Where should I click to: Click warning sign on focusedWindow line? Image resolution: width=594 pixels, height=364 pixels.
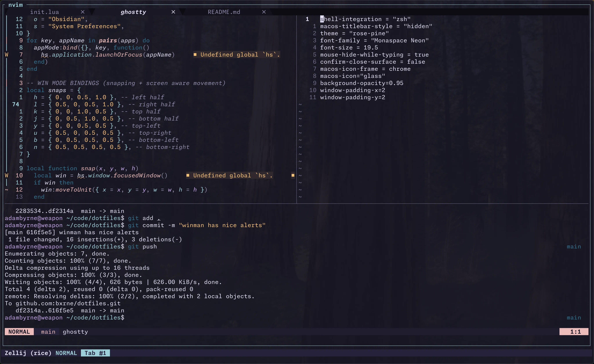pos(7,175)
